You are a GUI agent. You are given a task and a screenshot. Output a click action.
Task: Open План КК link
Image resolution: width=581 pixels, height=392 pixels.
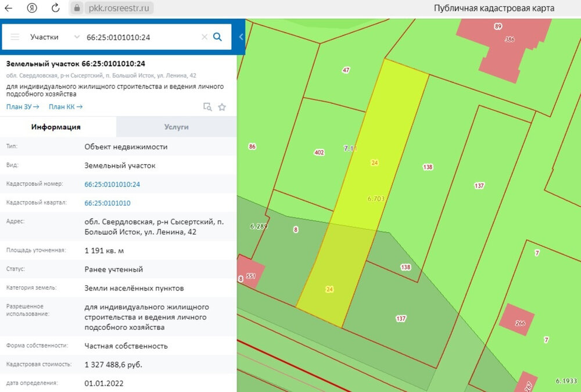66,107
